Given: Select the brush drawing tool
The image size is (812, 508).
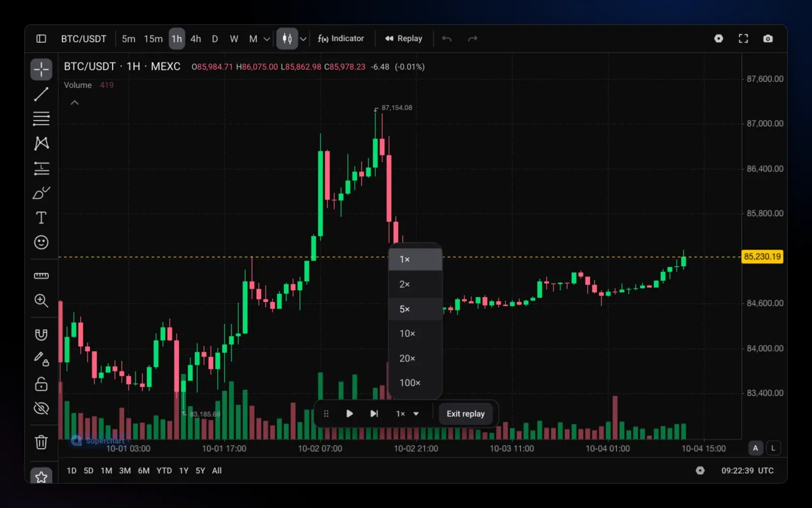Looking at the screenshot, I should [x=41, y=193].
